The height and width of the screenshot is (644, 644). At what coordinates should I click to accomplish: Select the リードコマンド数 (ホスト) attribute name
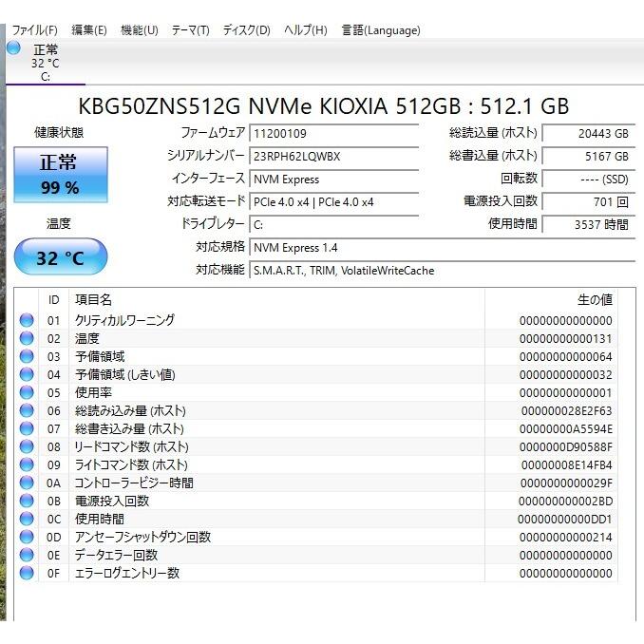click(x=131, y=446)
